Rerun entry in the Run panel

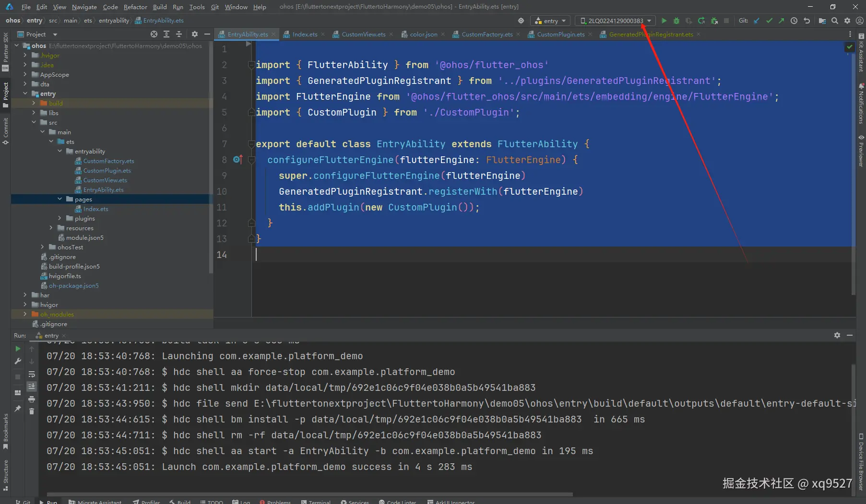(18, 349)
